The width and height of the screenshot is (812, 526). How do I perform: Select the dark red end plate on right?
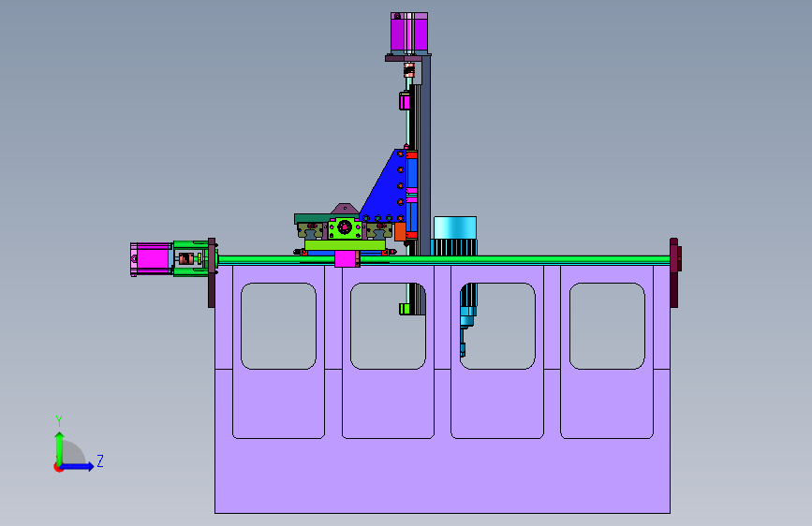674,273
